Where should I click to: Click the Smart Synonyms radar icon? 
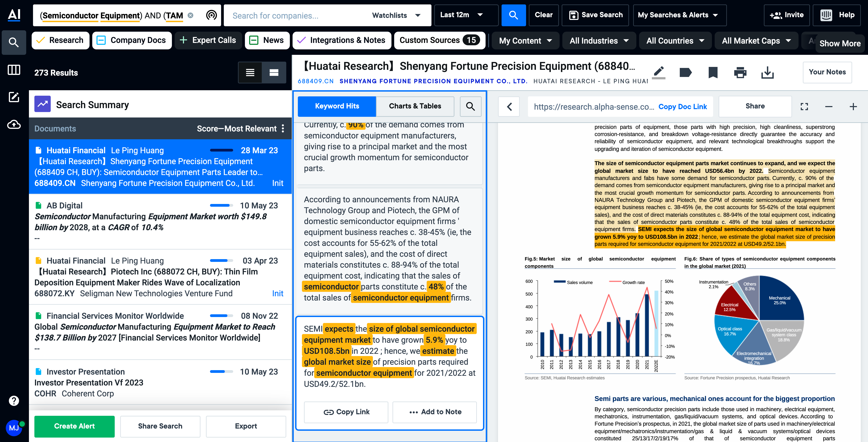point(211,15)
